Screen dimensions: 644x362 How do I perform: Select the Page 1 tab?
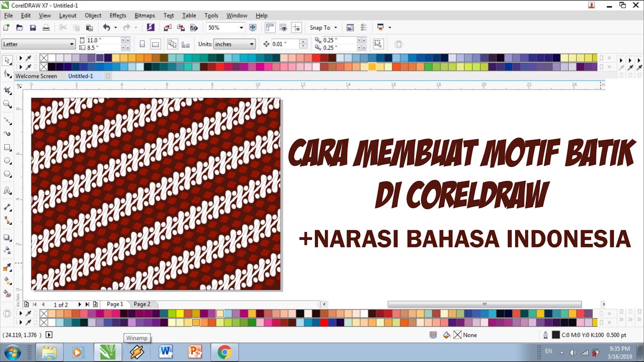click(x=115, y=304)
